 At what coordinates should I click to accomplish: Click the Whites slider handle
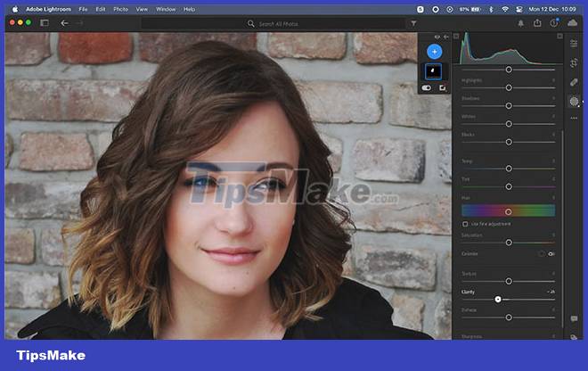click(x=509, y=124)
